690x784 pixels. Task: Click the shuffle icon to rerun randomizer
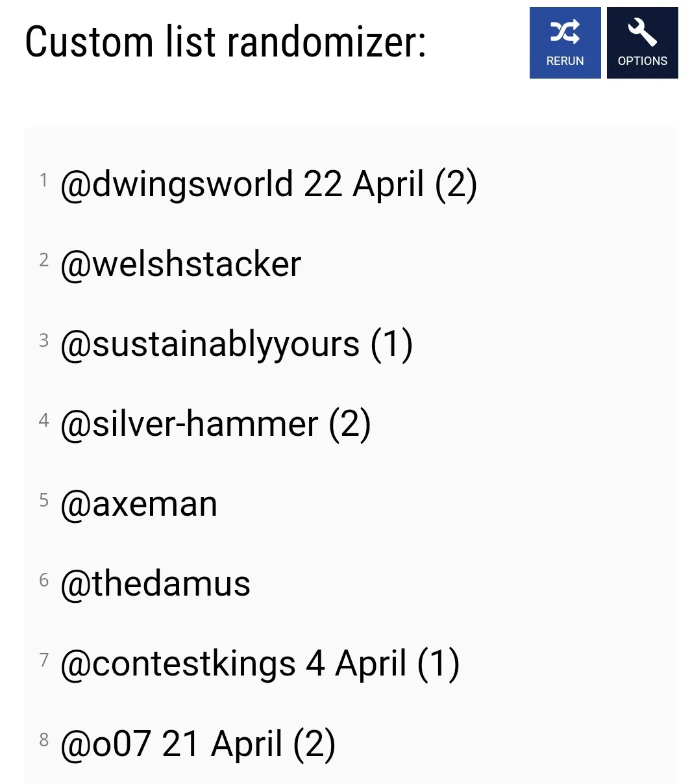coord(565,32)
